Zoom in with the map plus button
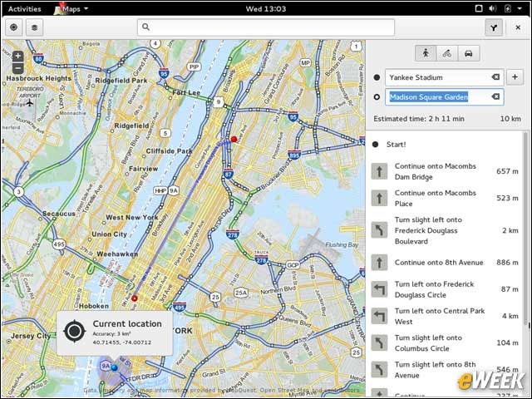Viewport: 532px width, 399px height. (18, 56)
